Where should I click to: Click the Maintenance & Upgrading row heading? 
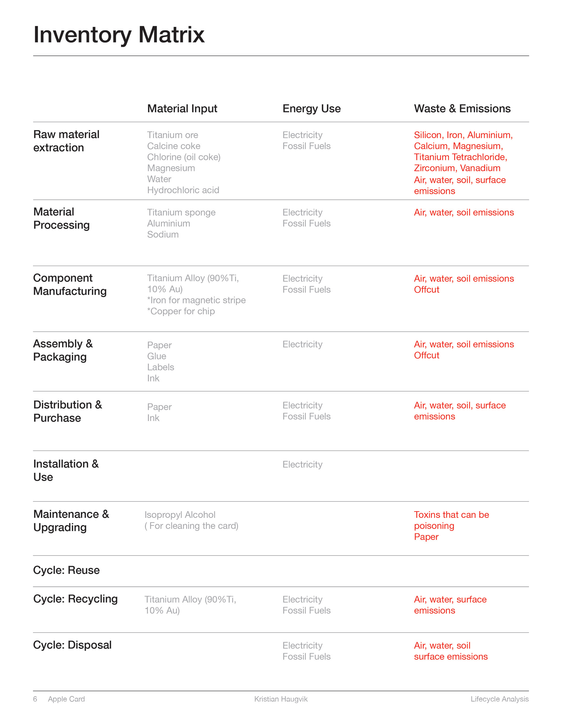click(x=71, y=521)
